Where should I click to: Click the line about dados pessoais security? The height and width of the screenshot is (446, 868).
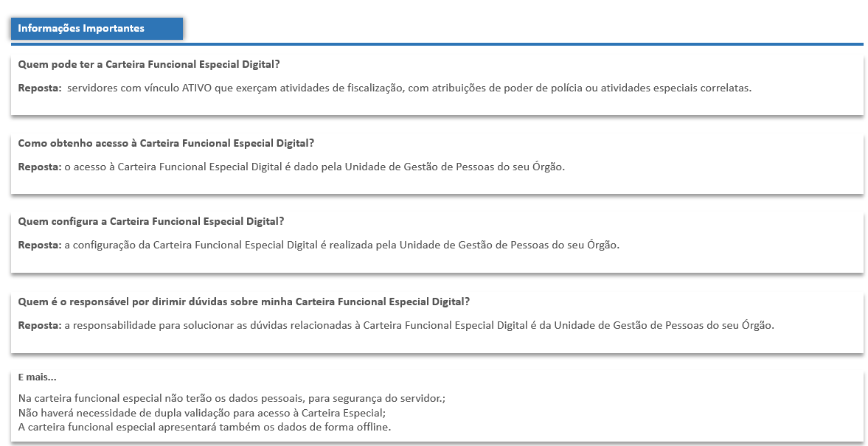232,398
